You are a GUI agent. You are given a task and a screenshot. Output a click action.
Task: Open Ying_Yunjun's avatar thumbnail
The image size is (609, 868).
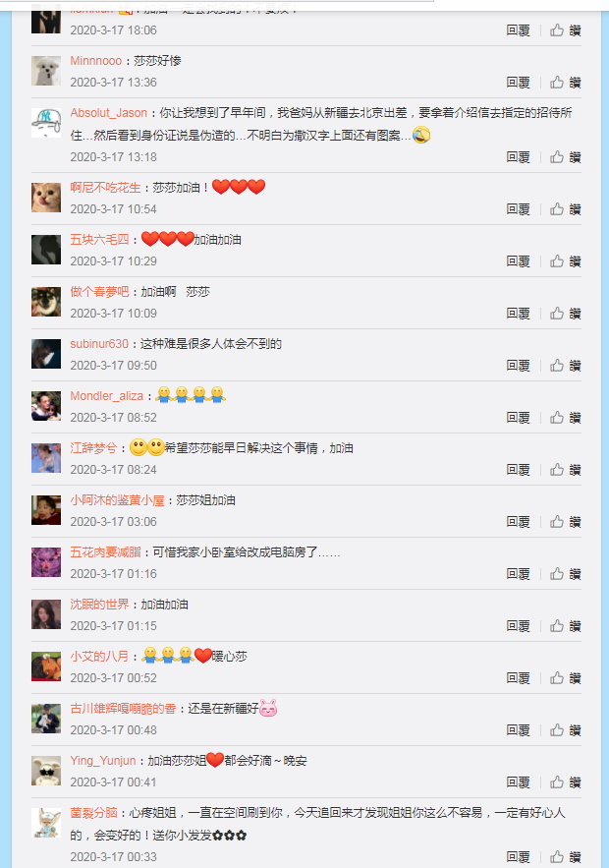[x=46, y=771]
